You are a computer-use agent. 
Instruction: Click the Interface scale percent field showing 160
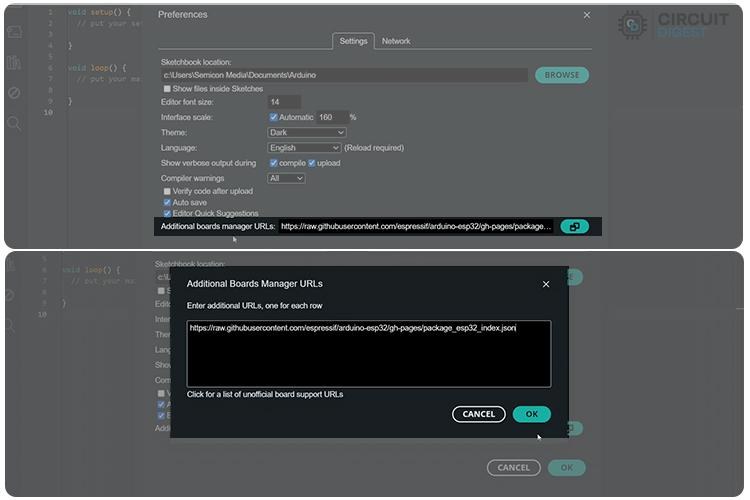(332, 117)
